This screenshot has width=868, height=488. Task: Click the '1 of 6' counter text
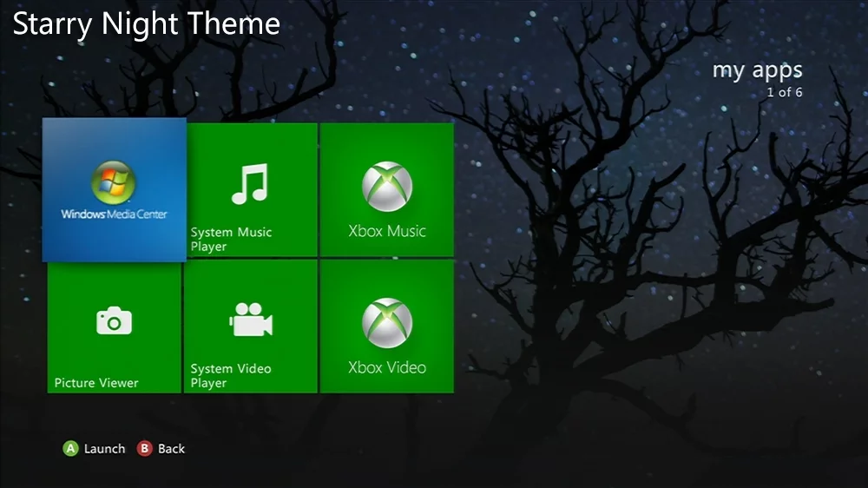785,93
